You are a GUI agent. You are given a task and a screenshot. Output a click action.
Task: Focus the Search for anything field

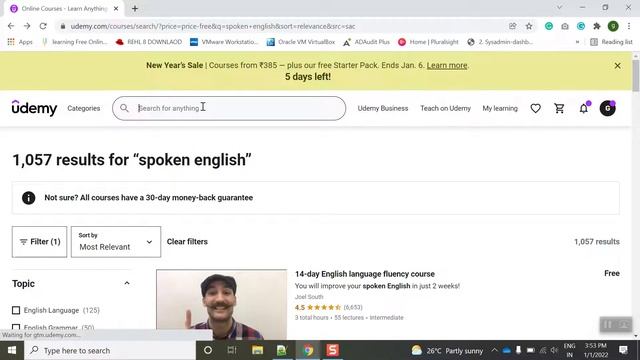(229, 108)
